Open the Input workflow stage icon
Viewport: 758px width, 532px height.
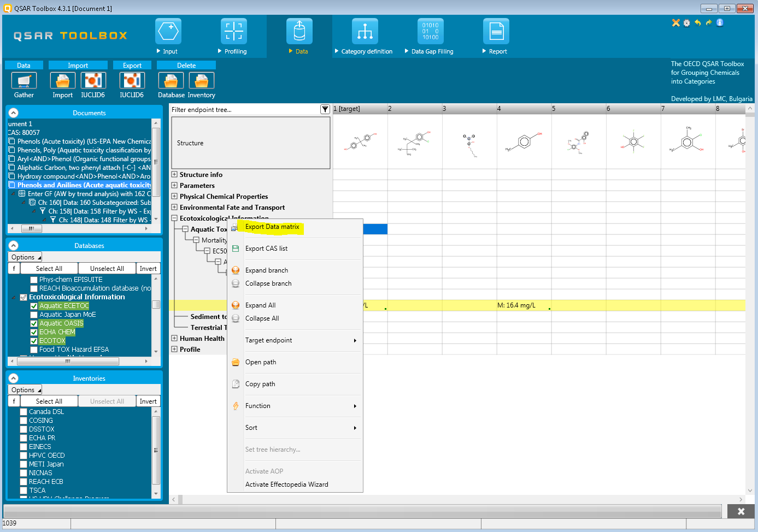point(168,32)
